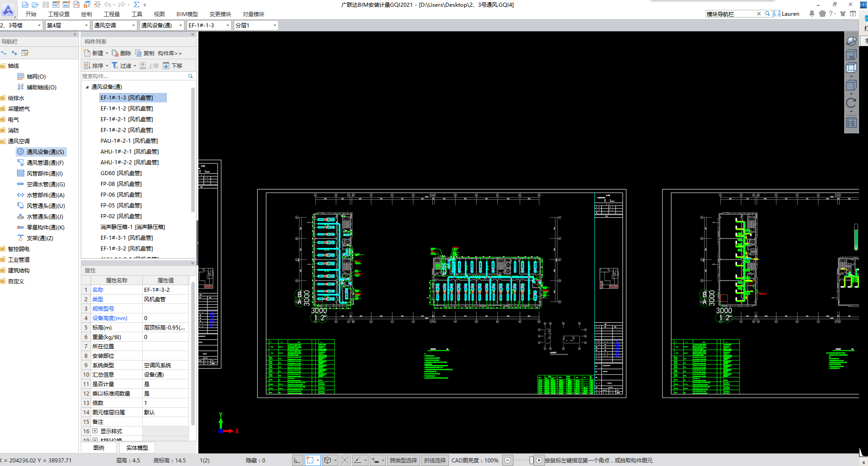Expand the 给排水 category in navigation
This screenshot has height=466, width=868.
coord(3,98)
